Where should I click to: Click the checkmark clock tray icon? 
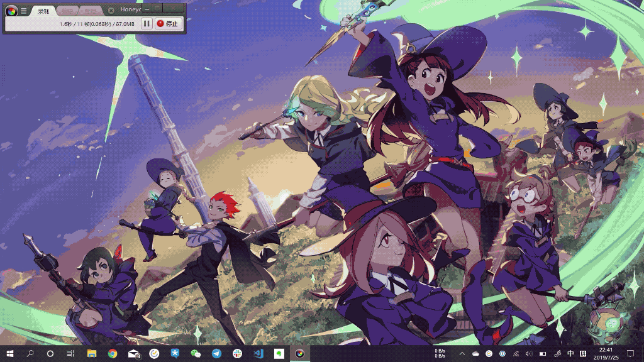point(489,353)
